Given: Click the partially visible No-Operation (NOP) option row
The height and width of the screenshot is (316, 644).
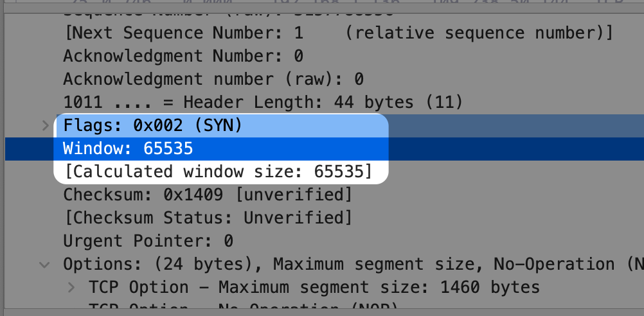Looking at the screenshot, I should [x=244, y=306].
